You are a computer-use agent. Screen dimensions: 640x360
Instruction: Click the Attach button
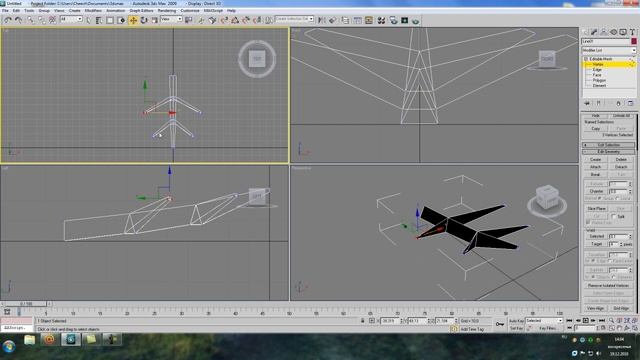596,167
